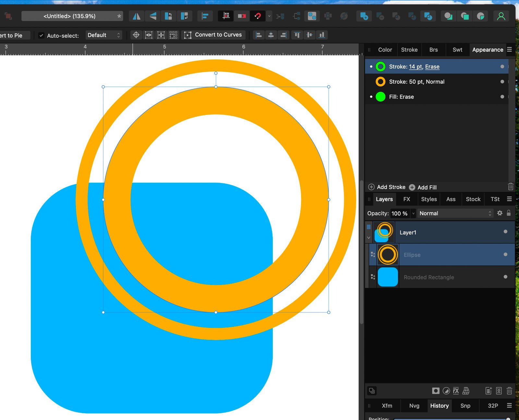519x420 pixels.
Task: Apply the Add boolean operation
Action: click(364, 16)
